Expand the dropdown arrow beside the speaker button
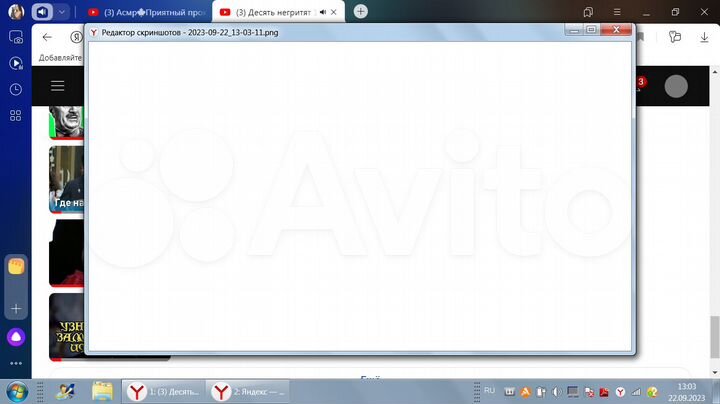Image resolution: width=720 pixels, height=404 pixels. click(x=63, y=12)
